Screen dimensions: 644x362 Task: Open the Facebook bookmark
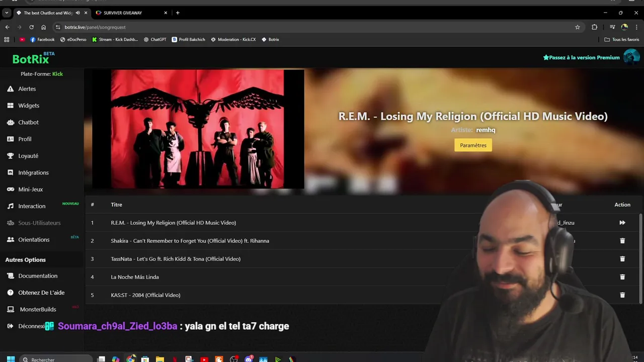click(42, 39)
